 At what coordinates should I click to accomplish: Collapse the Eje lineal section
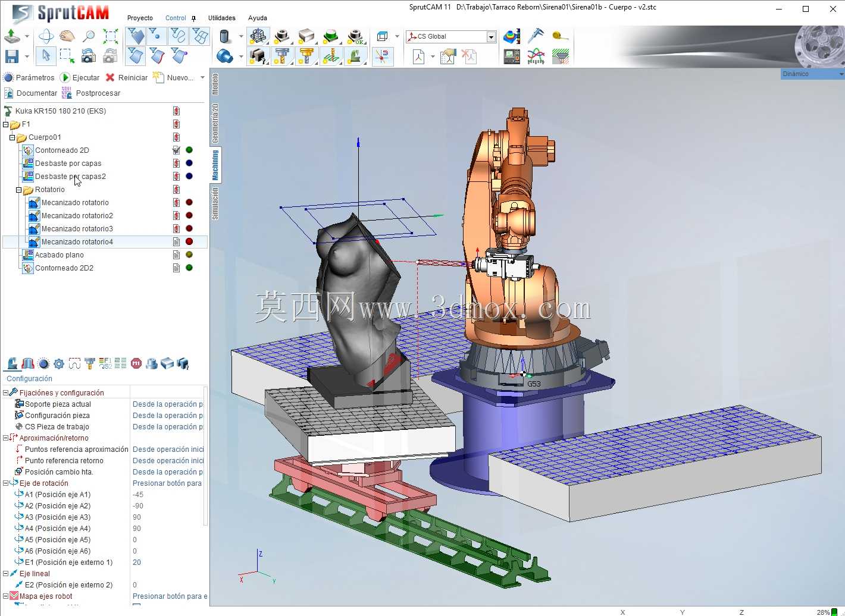click(5, 573)
